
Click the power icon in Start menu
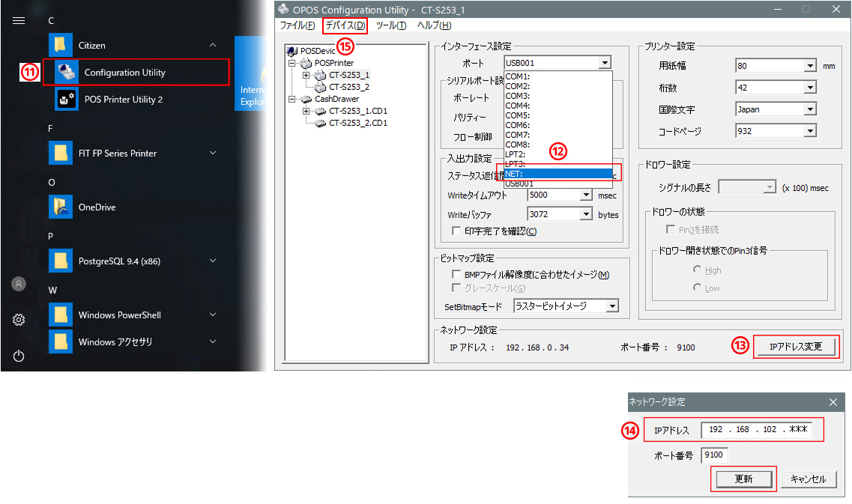pyautogui.click(x=19, y=356)
